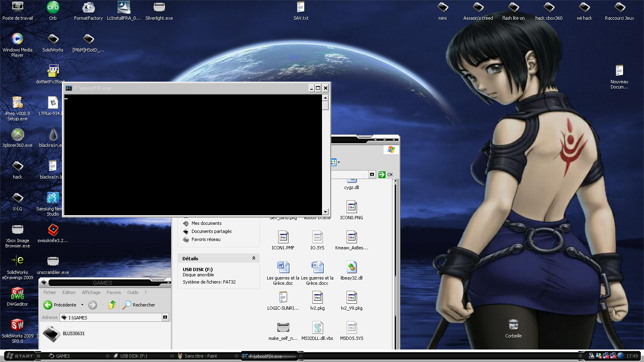Screen dimensions: 644x362
Task: Select IO.SYS file in USB DISK window
Action: (x=317, y=240)
